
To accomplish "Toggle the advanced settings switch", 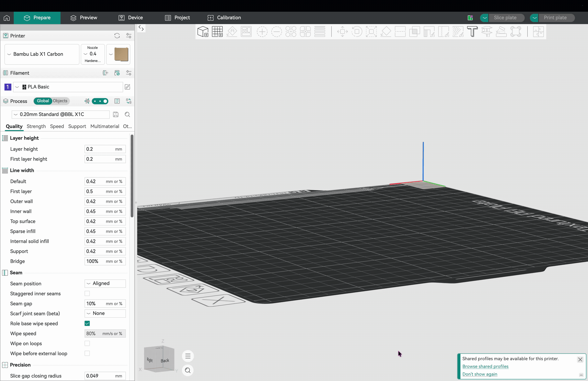I will [100, 101].
